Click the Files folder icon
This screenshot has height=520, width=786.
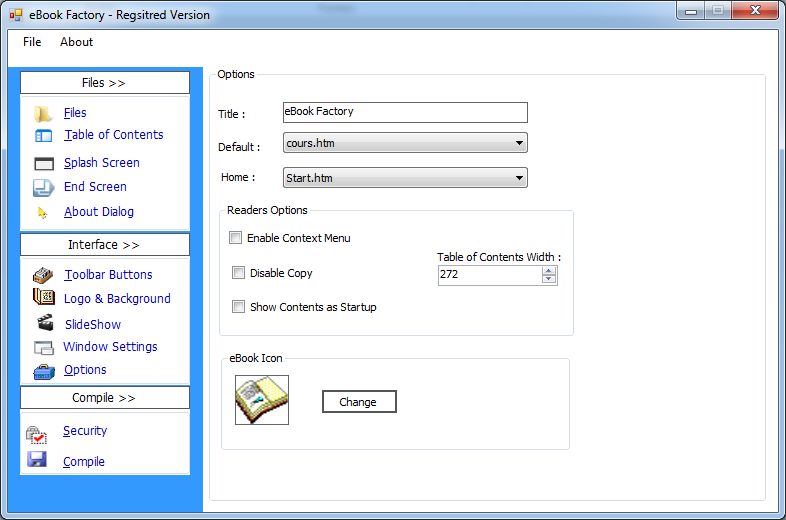coord(43,114)
